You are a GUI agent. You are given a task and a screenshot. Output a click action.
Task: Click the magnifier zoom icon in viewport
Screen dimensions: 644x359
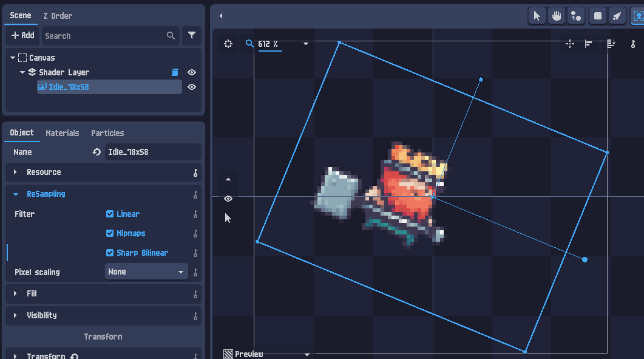[x=249, y=43]
